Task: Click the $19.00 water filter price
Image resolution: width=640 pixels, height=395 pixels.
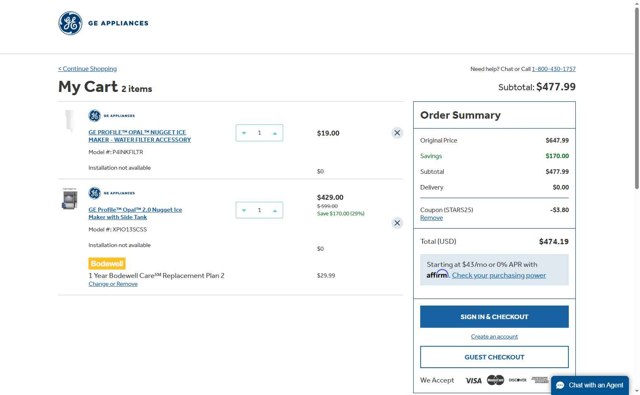Action: point(328,133)
